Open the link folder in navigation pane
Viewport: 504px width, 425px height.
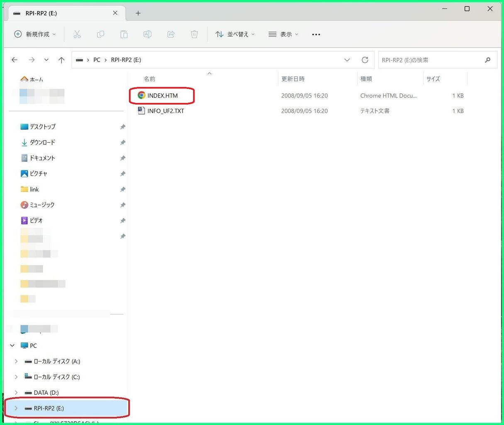(29, 189)
